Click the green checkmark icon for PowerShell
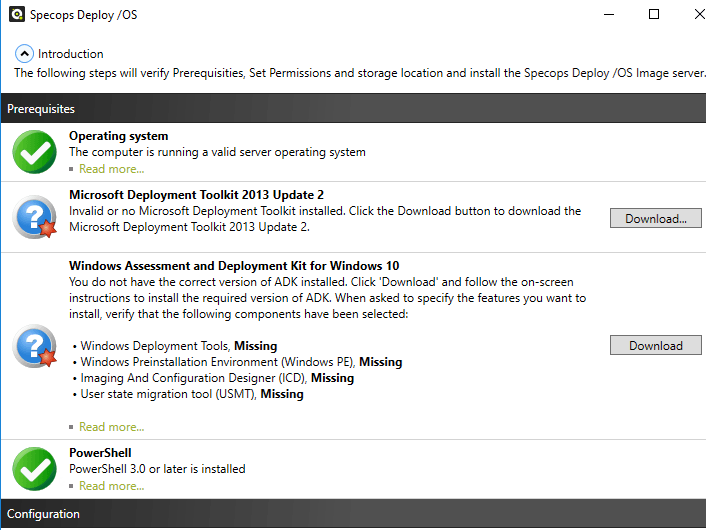 tap(35, 469)
